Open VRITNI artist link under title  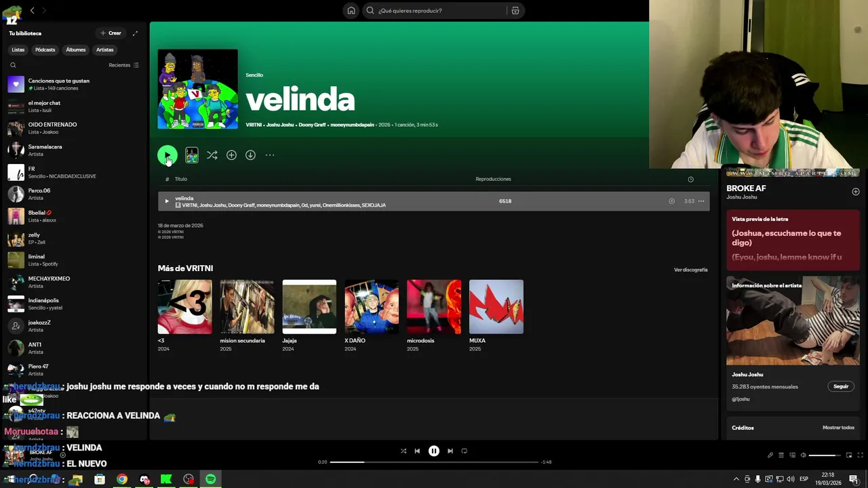254,125
